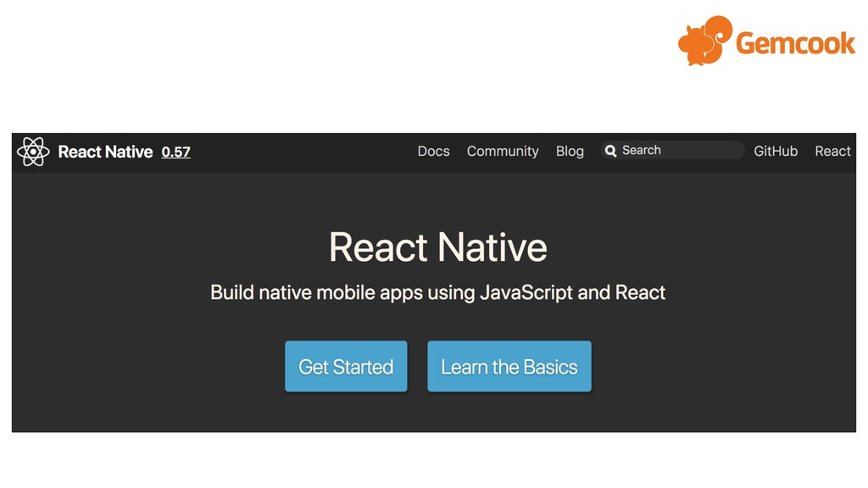Click the Gemcook brand text
Screen dimensions: 868x488
point(795,43)
